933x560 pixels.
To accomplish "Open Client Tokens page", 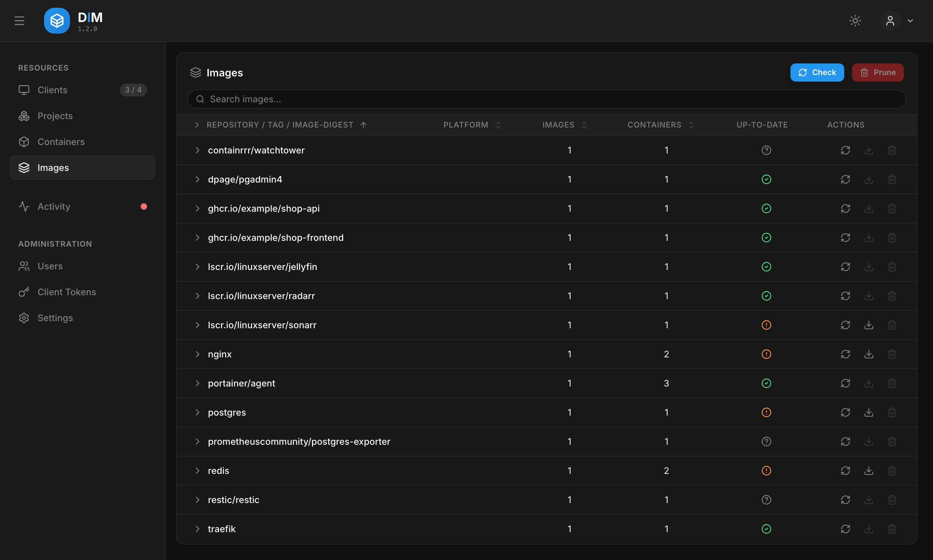I will click(82, 292).
